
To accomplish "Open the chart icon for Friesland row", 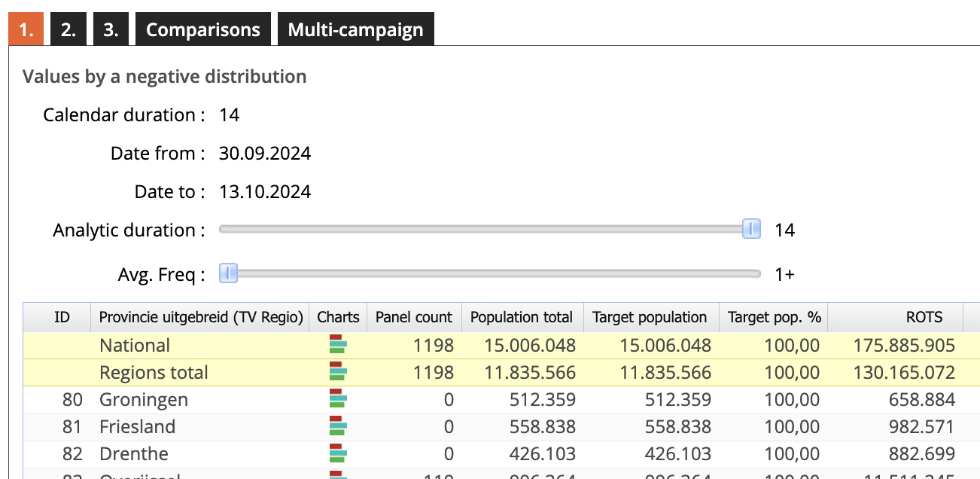I will tap(338, 427).
